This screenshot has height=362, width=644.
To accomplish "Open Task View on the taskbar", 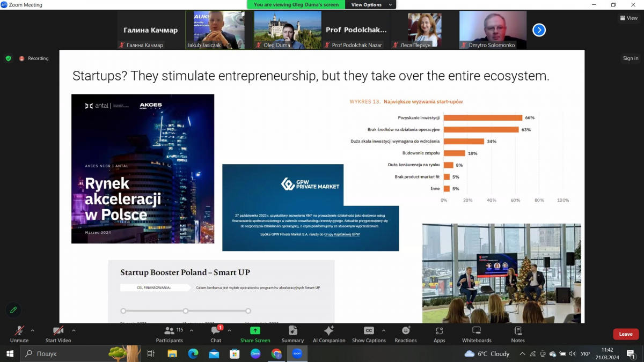I will point(151,353).
